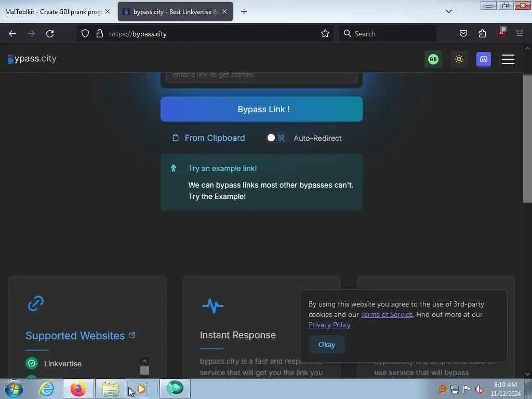Screen dimensions: 532x399
Task: Click the scrollbar down arrow
Action: coord(527,374)
